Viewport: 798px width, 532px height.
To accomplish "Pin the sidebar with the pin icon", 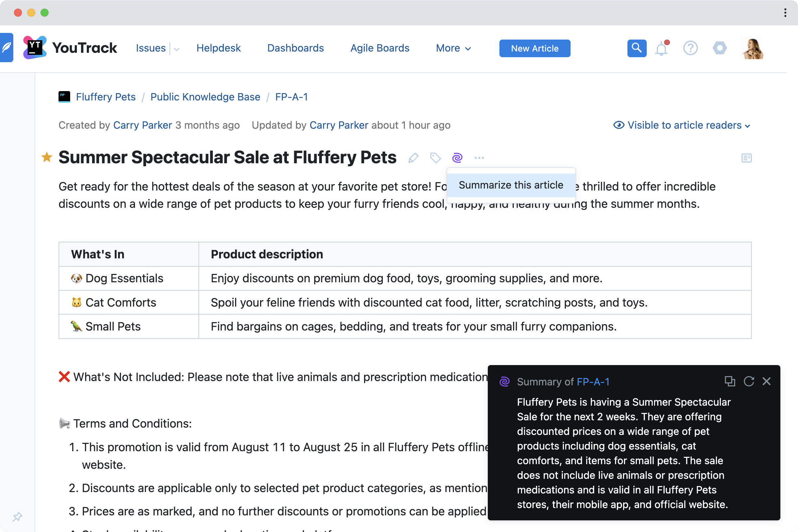I will tap(18, 516).
